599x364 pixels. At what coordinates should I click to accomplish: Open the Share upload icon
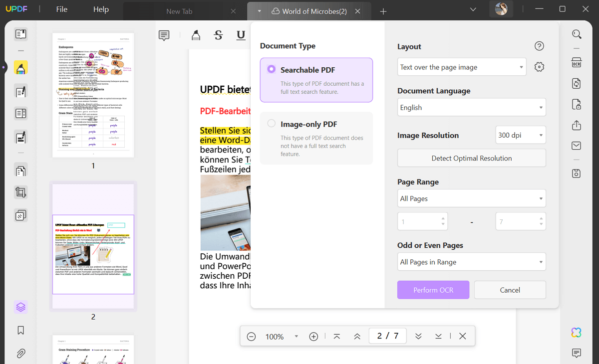click(577, 125)
